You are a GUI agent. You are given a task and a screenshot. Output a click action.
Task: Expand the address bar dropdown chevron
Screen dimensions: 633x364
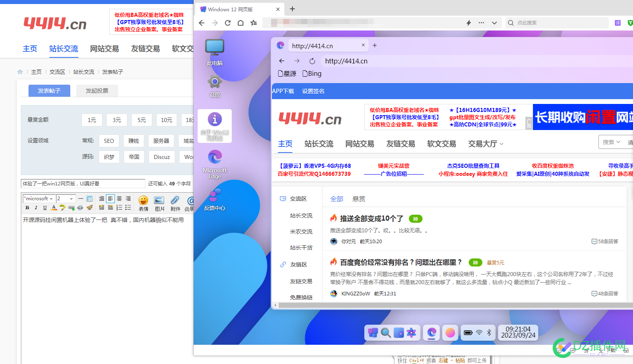pos(494,23)
